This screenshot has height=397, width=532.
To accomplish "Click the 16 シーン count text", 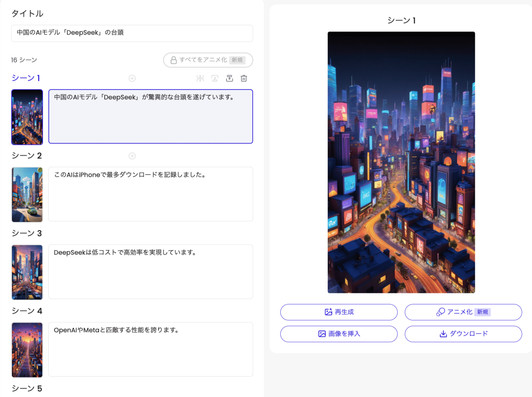I will [x=24, y=60].
